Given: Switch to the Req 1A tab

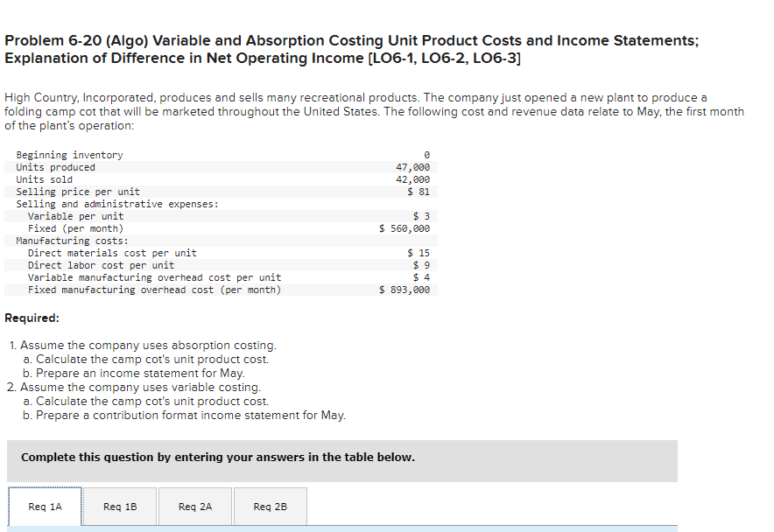Looking at the screenshot, I should coord(45,506).
